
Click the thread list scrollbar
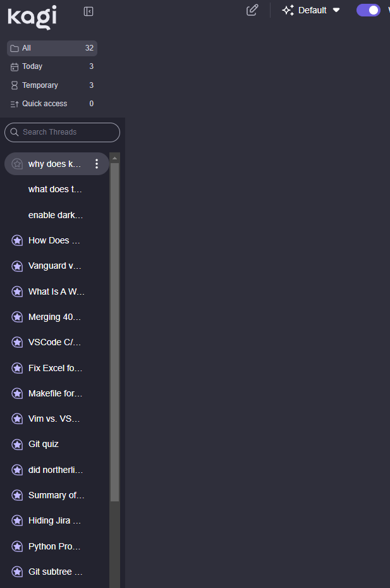coord(114,329)
